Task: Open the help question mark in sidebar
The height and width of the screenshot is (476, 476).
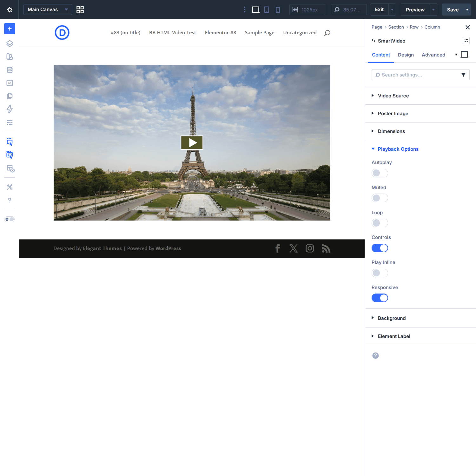Action: [10, 200]
